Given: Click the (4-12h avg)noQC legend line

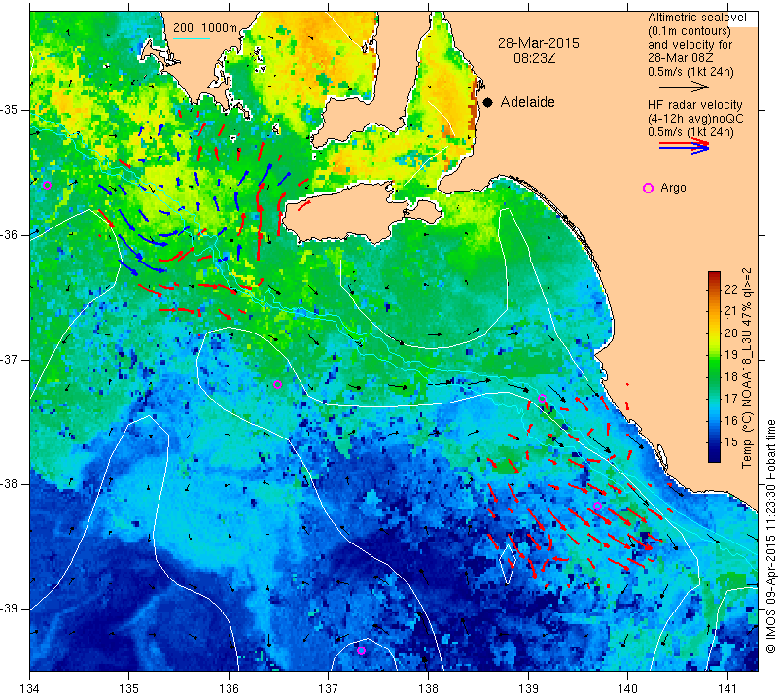Looking at the screenshot, I should click(x=695, y=119).
